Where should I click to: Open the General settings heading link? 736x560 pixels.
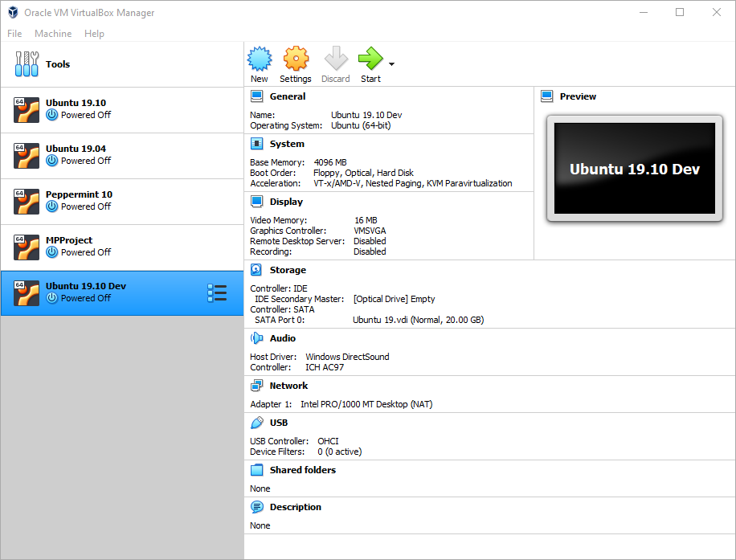[288, 96]
